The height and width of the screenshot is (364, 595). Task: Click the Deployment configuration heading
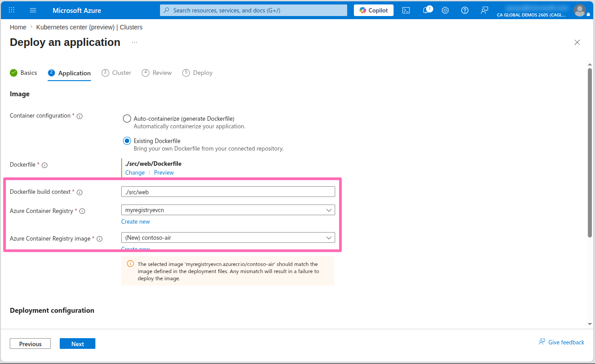tap(52, 310)
